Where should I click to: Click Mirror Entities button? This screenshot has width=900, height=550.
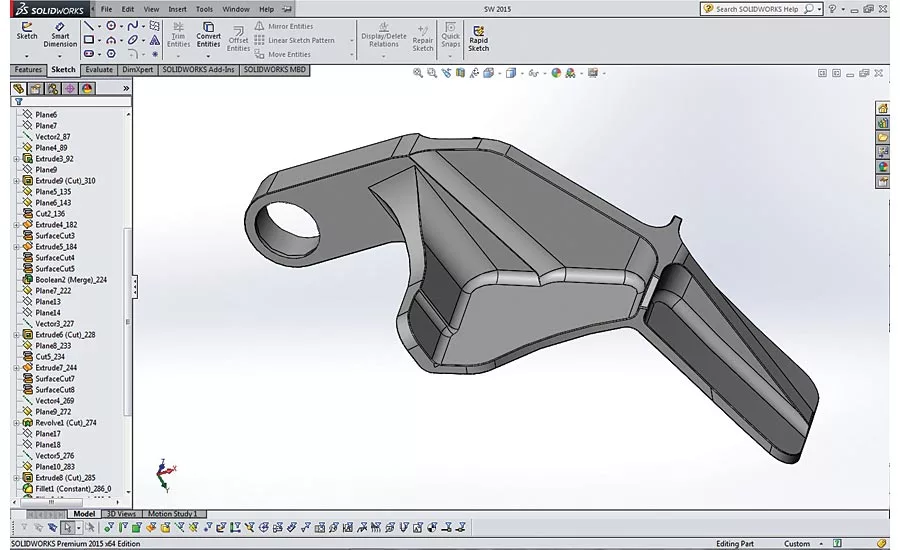(x=284, y=26)
